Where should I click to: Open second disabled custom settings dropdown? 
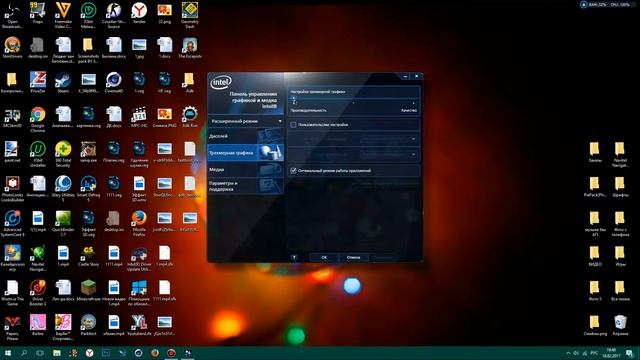pos(388,154)
